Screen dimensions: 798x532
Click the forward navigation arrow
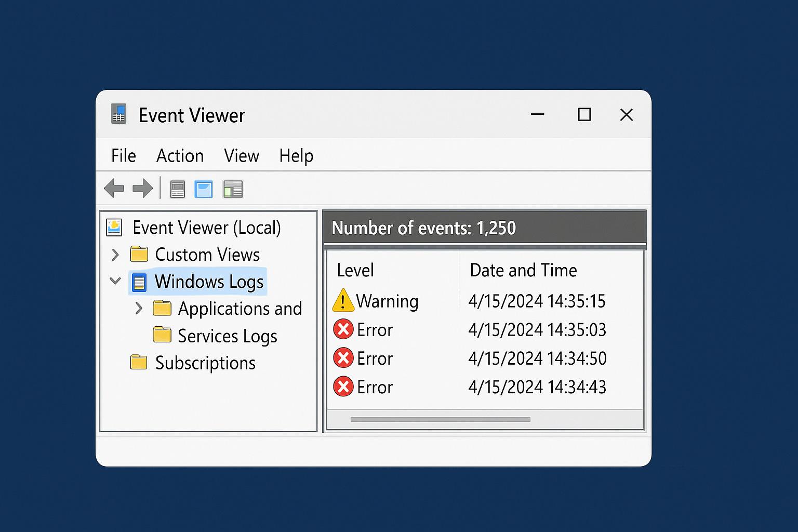(141, 188)
